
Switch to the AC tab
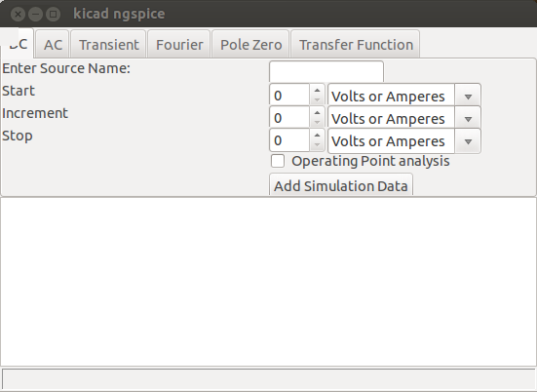click(53, 45)
